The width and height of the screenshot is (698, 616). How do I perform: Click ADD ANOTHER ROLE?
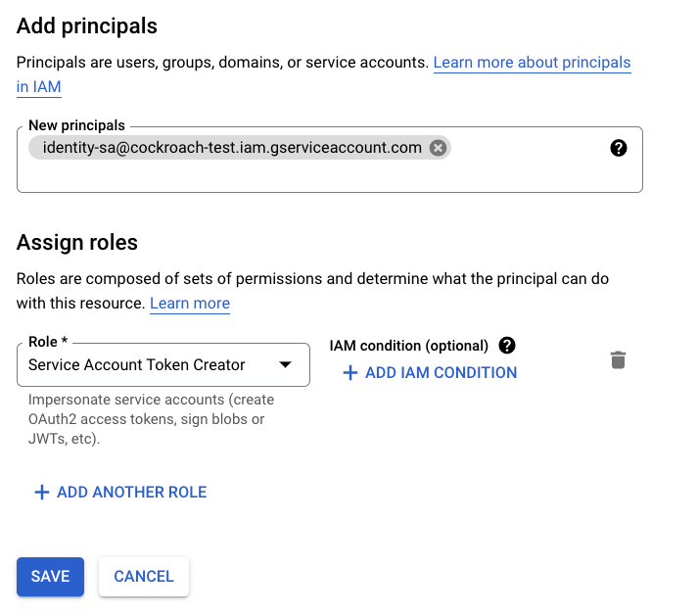pyautogui.click(x=131, y=493)
